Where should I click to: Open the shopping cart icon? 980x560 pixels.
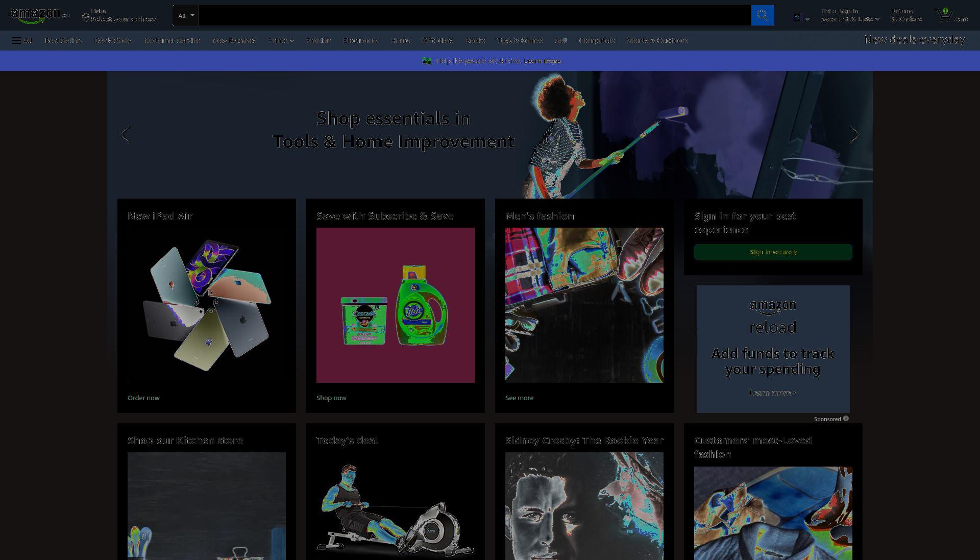(951, 15)
